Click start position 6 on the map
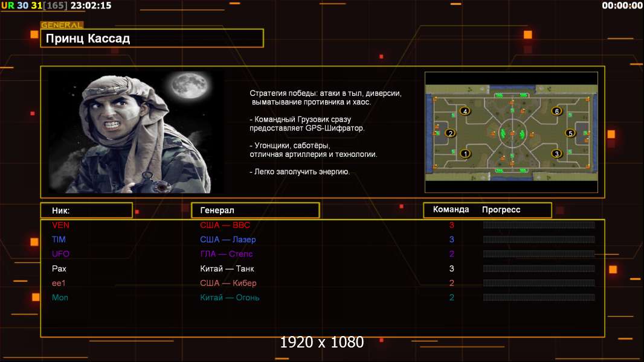The image size is (644, 362). 556,111
